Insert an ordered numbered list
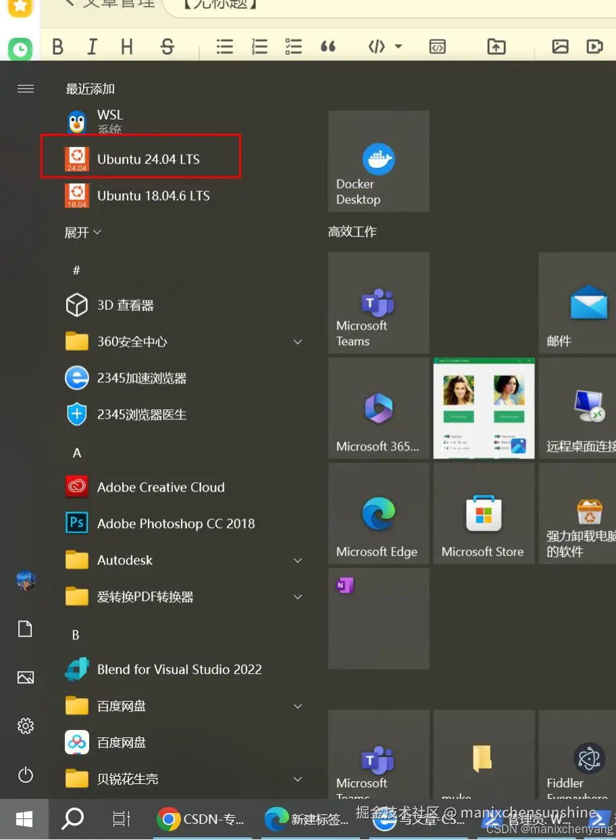 pos(259,47)
